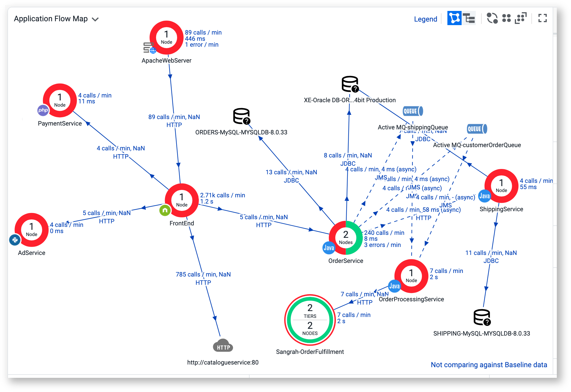Switch to tier list tree view

469,18
